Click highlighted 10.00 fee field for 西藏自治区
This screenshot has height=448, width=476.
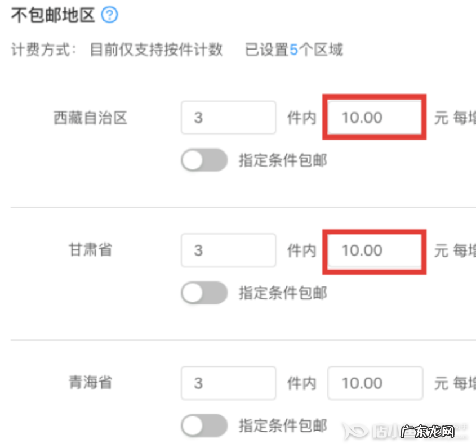(374, 117)
